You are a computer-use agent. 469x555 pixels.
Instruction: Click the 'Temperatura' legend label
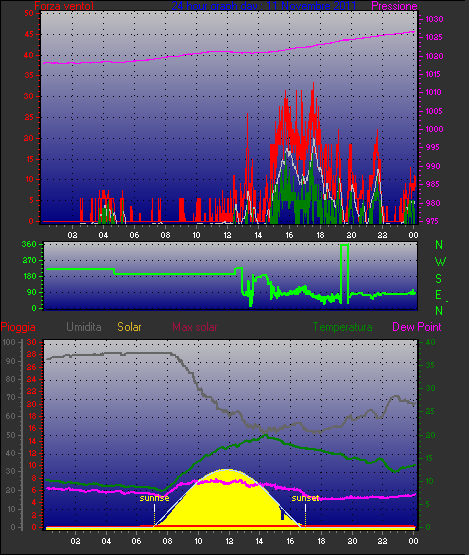tap(343, 327)
